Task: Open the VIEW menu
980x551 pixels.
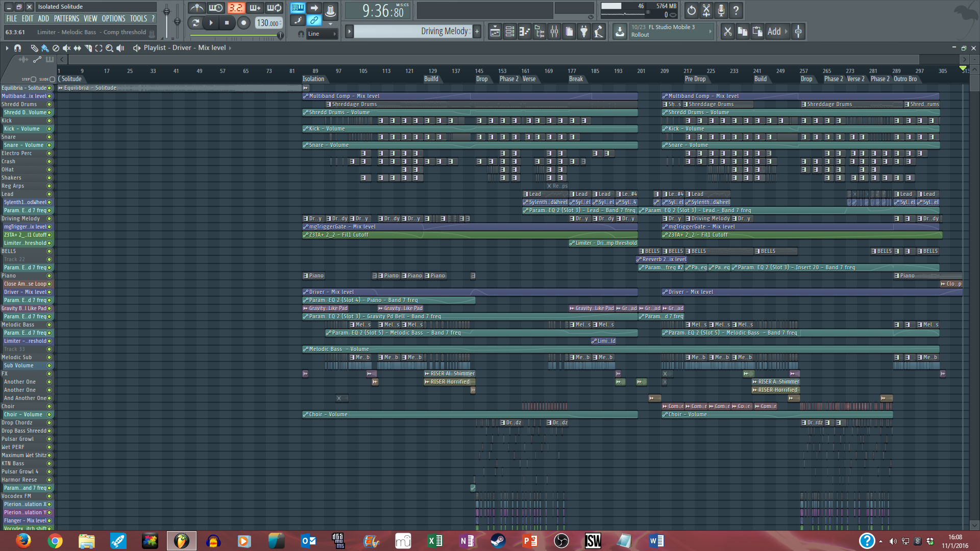Action: coord(90,19)
